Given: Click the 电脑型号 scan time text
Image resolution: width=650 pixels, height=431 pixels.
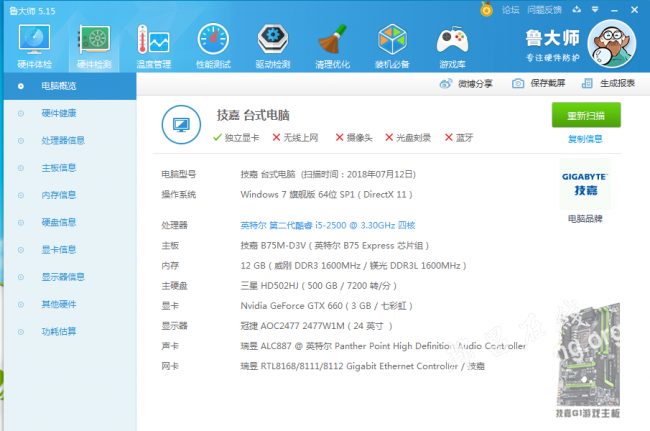Looking at the screenshot, I should (x=328, y=174).
